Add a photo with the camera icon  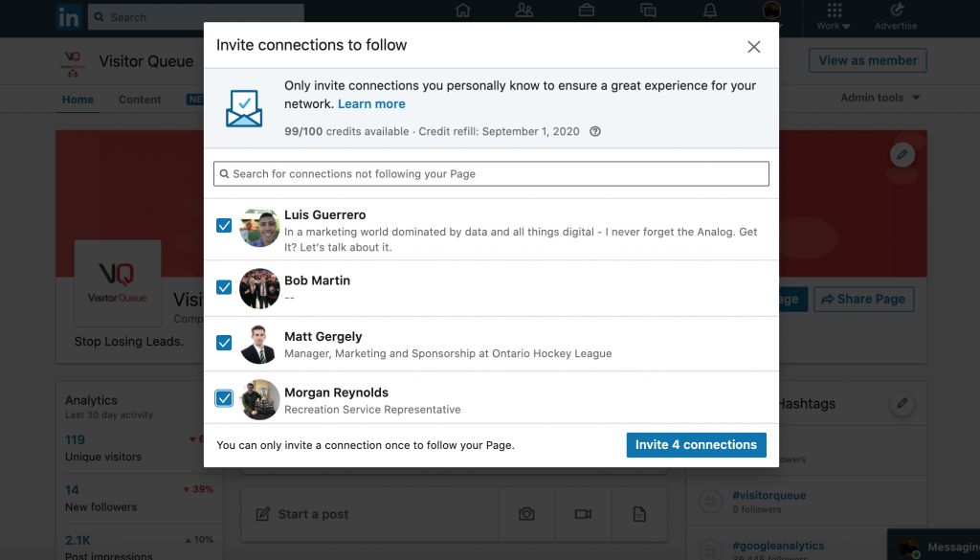coord(526,514)
